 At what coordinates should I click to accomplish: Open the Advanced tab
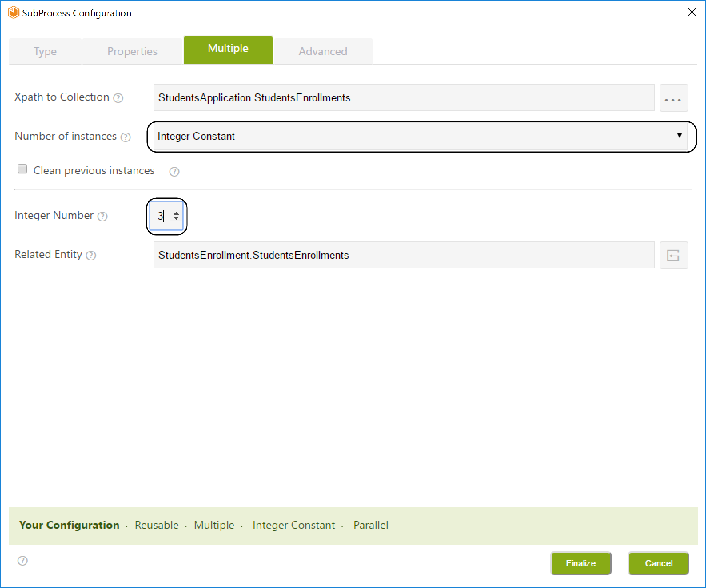[323, 51]
